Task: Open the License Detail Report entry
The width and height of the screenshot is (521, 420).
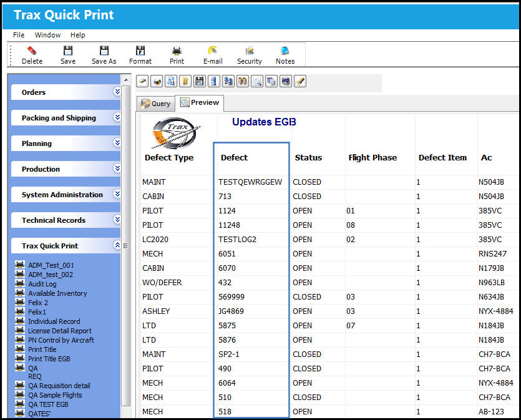Action: [60, 331]
